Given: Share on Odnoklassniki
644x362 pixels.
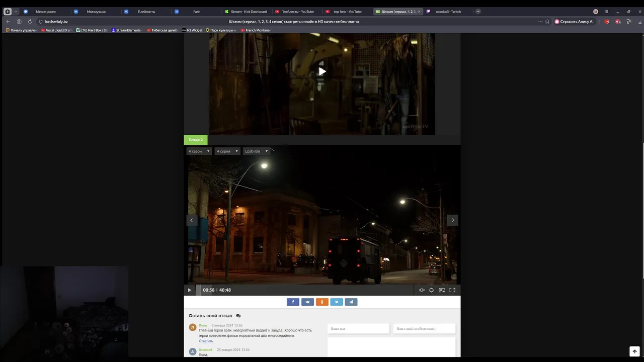Looking at the screenshot, I should tap(322, 302).
